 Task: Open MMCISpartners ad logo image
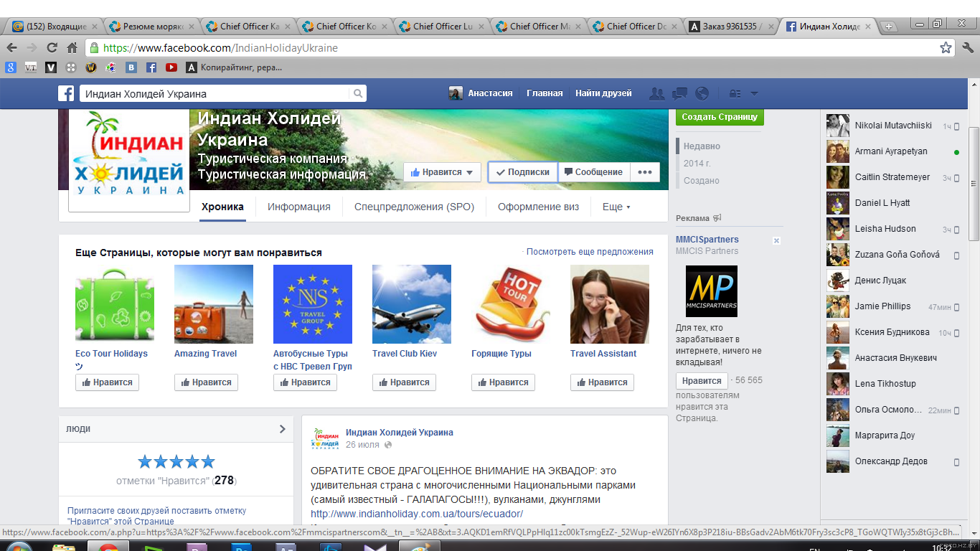[711, 291]
